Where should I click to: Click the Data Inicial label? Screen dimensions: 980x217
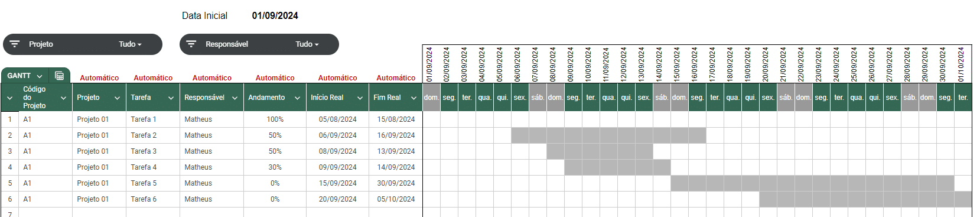[x=204, y=16]
